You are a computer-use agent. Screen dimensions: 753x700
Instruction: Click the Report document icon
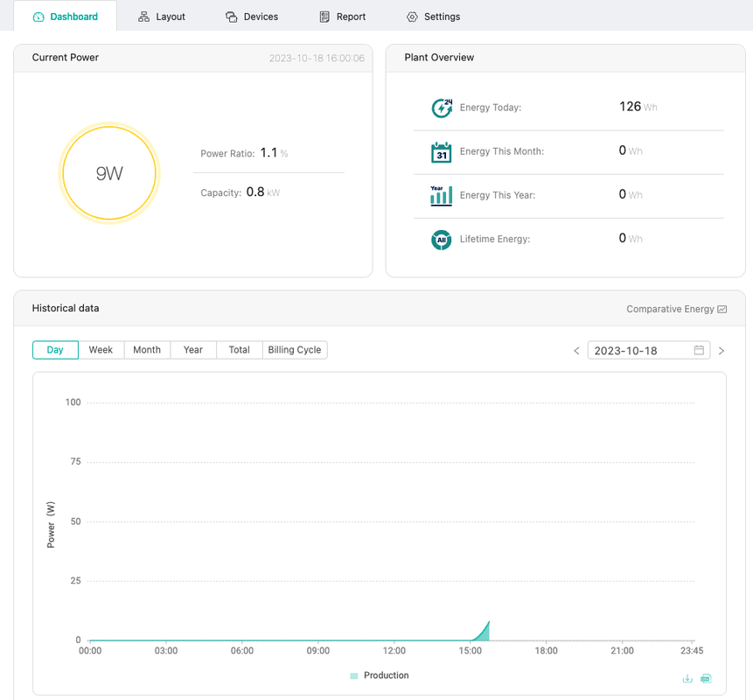click(x=324, y=17)
